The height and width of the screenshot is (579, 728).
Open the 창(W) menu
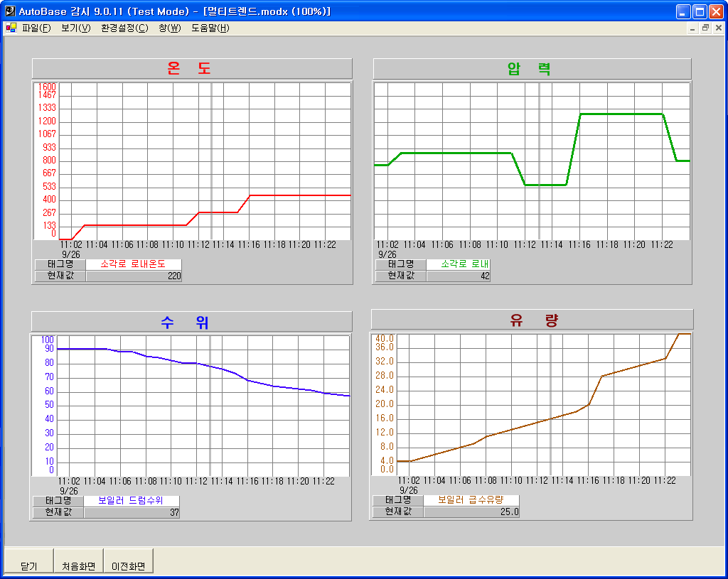(x=170, y=28)
